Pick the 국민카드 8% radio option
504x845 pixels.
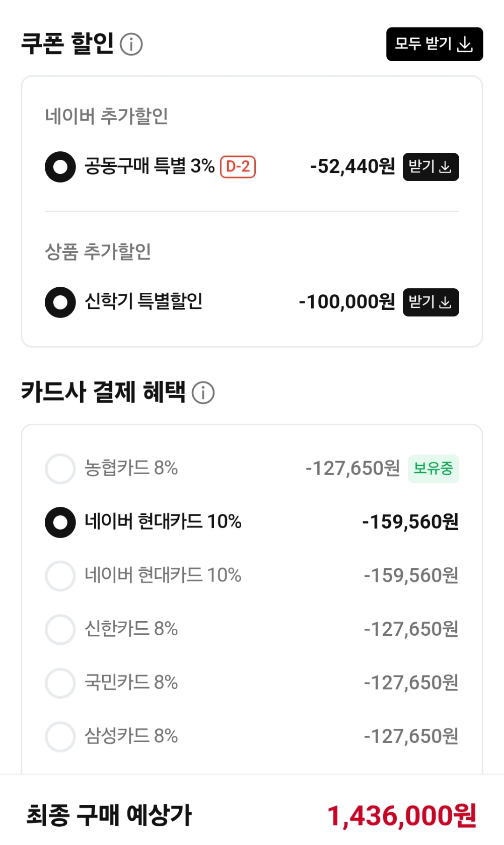point(60,683)
